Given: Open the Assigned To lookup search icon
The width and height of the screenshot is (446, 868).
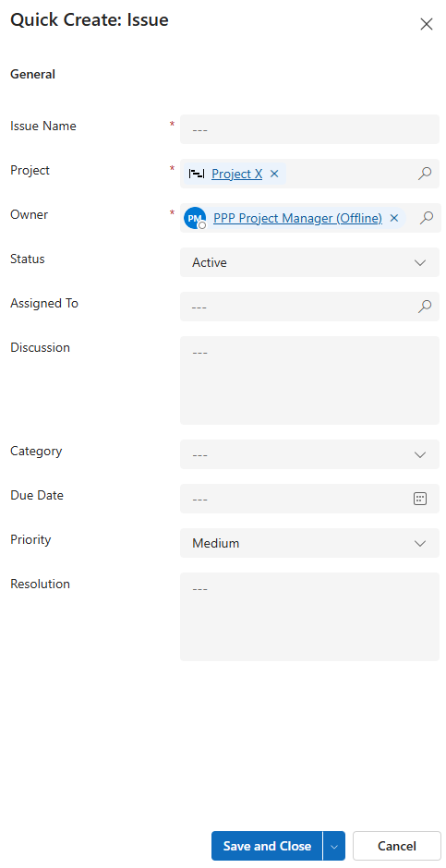Looking at the screenshot, I should (x=425, y=307).
